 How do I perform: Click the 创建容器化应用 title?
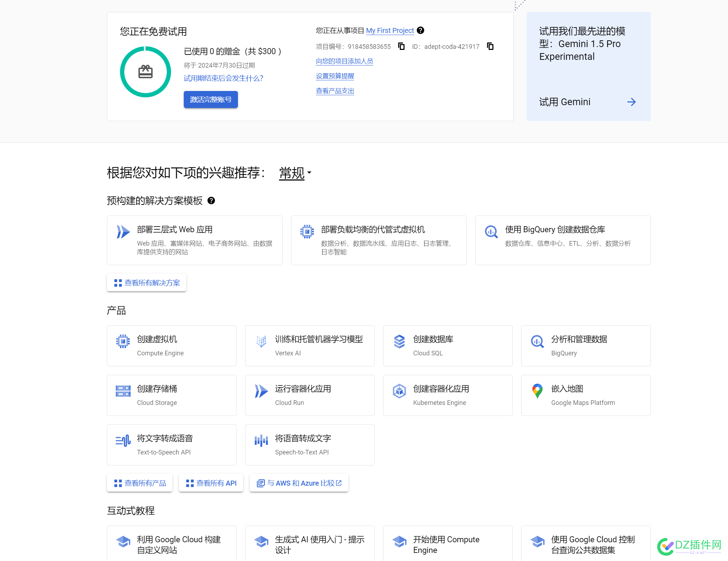[x=441, y=389]
